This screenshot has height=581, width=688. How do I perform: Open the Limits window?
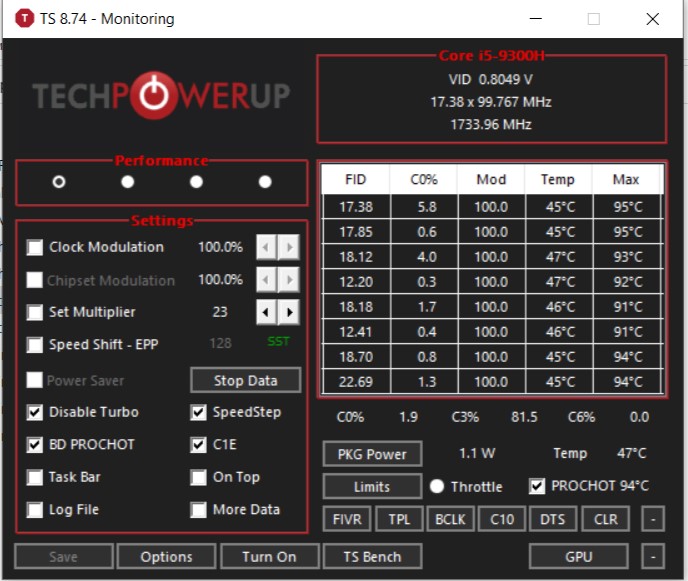(x=373, y=487)
